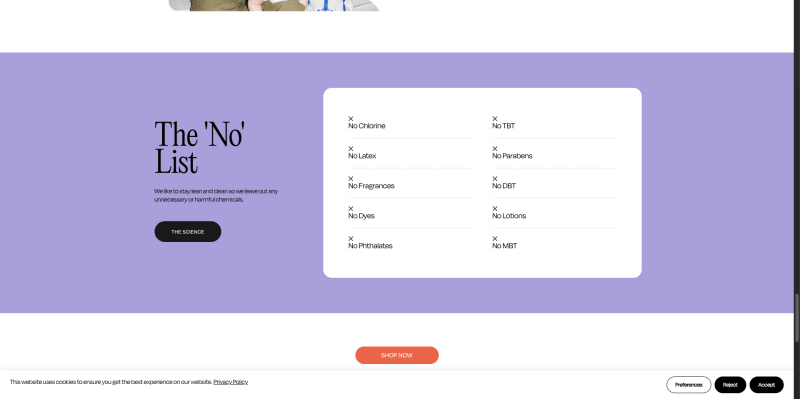Click the X icon above No Phthalates

tap(351, 238)
